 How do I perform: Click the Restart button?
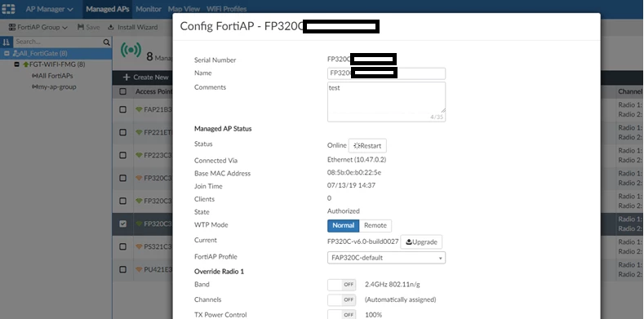click(x=367, y=146)
